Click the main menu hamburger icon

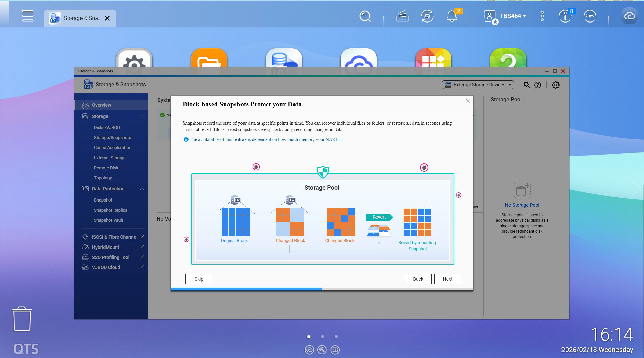coord(28,16)
